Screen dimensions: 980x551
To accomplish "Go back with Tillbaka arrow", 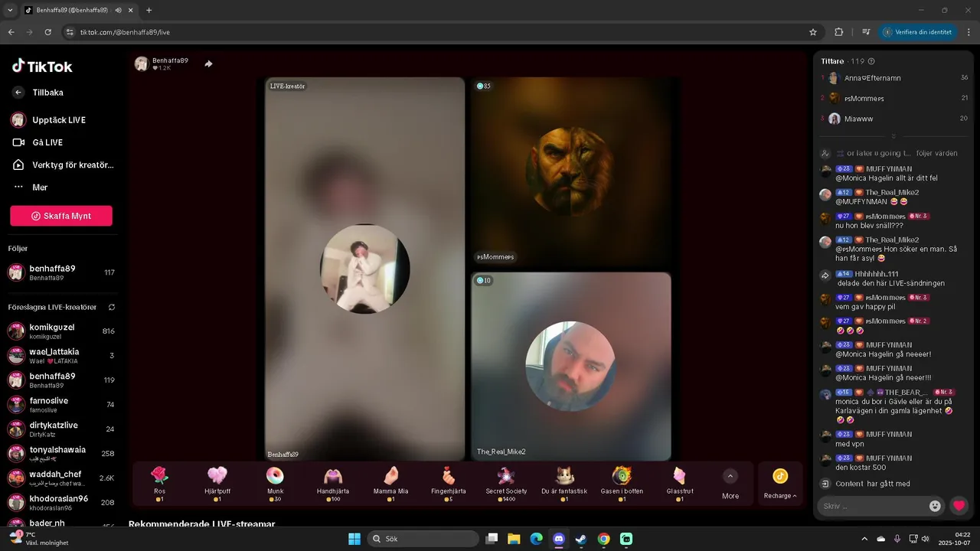I will click(18, 93).
